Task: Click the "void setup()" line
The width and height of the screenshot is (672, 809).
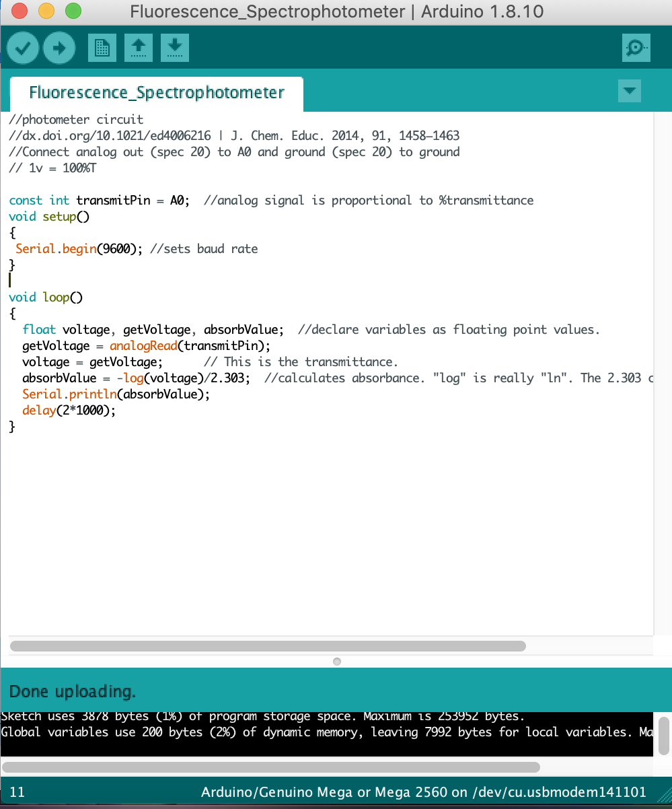Action: click(49, 217)
